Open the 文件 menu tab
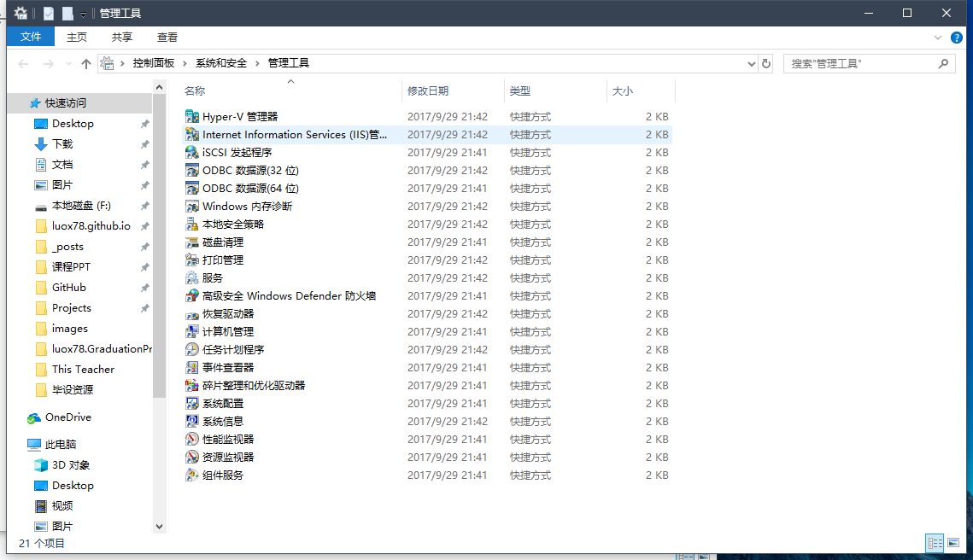The width and height of the screenshot is (973, 560). pyautogui.click(x=31, y=38)
